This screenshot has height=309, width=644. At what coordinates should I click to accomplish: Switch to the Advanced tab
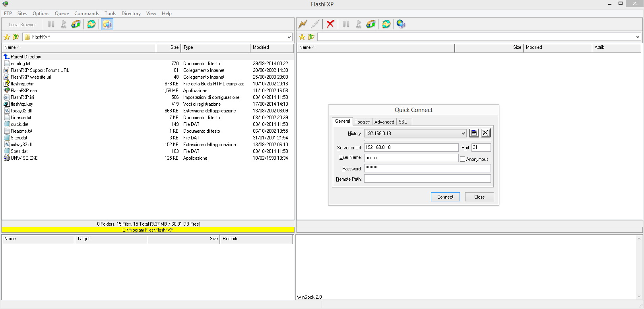click(x=384, y=122)
